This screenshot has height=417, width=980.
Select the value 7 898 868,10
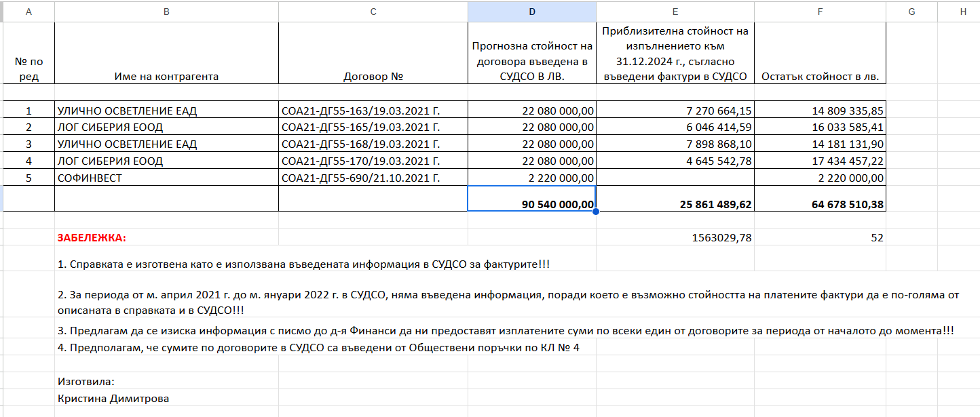point(675,144)
